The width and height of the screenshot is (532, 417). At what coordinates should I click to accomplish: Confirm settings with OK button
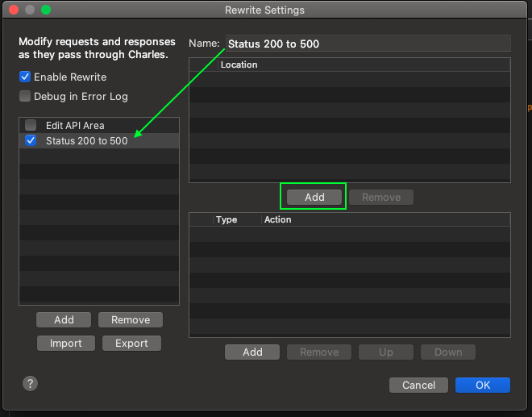click(483, 385)
